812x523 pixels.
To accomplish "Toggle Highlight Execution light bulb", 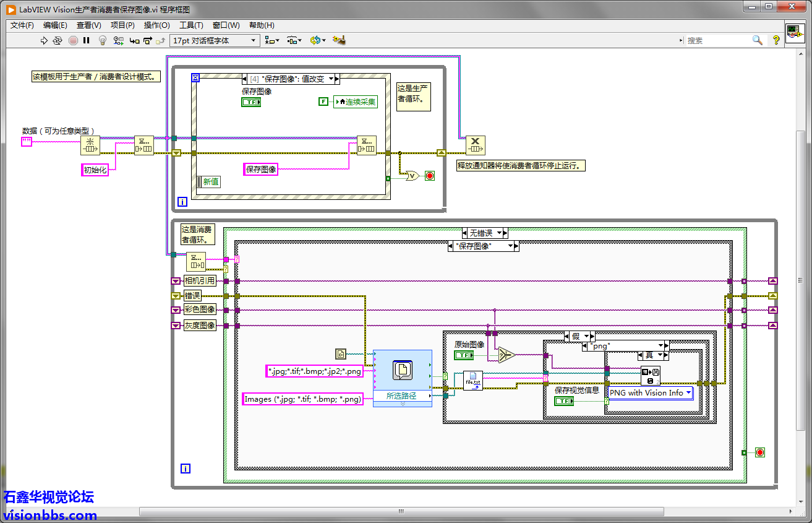I will pos(103,40).
